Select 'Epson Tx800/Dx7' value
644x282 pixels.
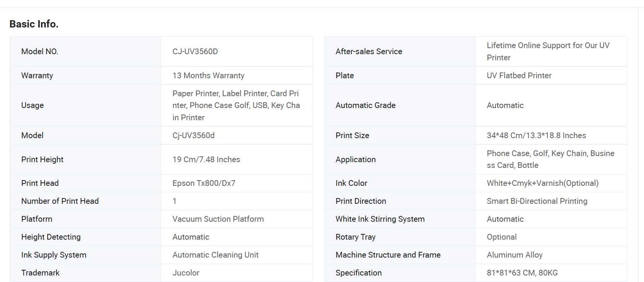204,183
